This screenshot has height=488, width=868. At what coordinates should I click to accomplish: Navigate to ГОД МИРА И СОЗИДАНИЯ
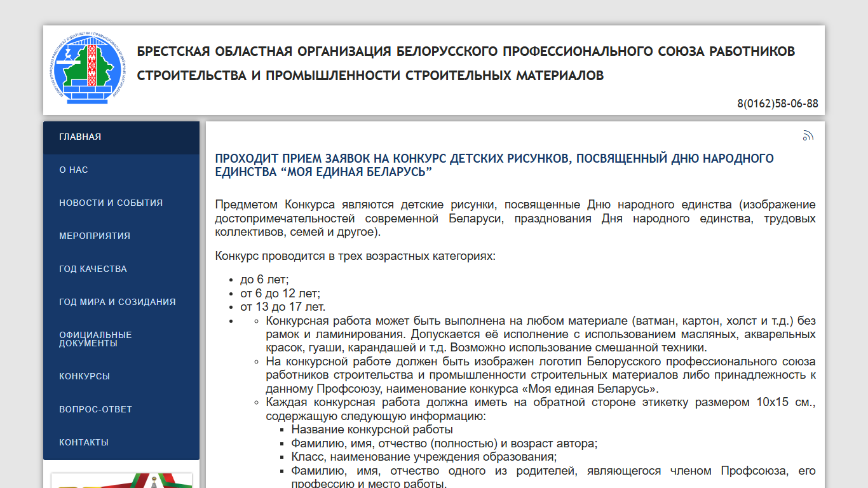(x=121, y=302)
